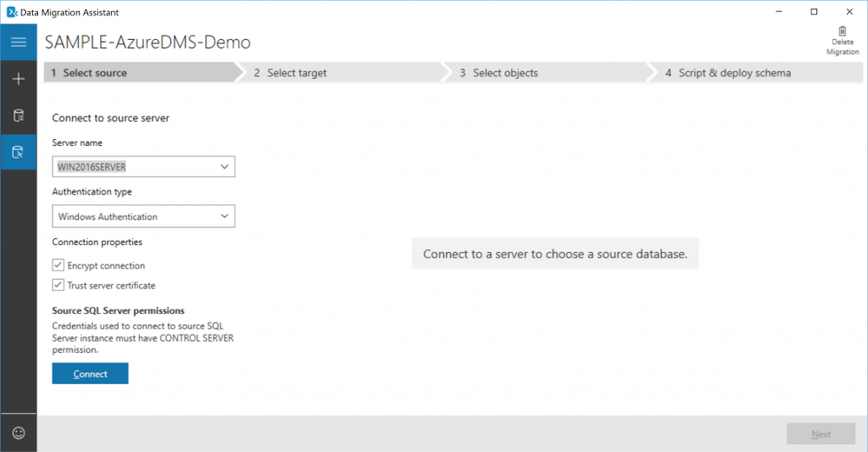The height and width of the screenshot is (452, 868).
Task: Open the hamburger menu in the sidebar
Action: [x=18, y=42]
